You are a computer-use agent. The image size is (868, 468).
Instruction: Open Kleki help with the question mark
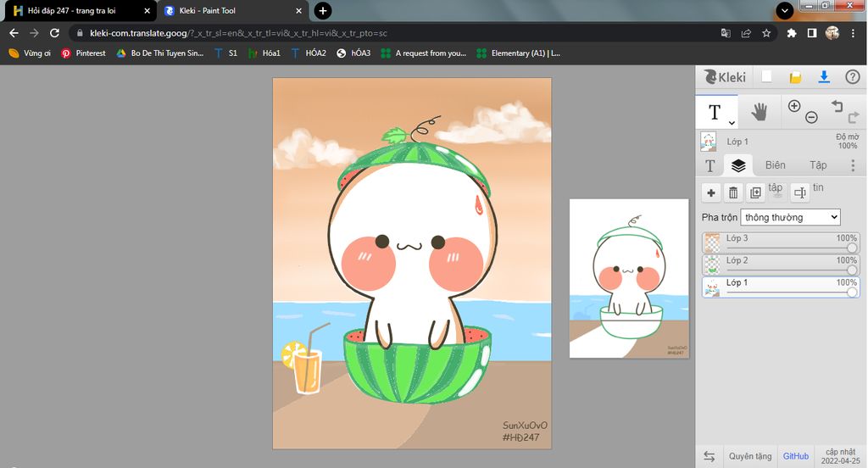pos(853,77)
